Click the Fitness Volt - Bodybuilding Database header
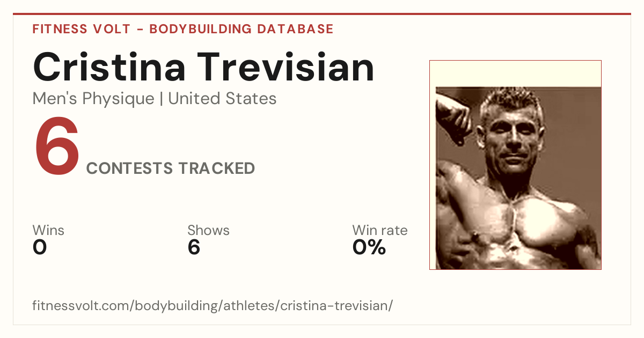The image size is (644, 338). (x=183, y=29)
